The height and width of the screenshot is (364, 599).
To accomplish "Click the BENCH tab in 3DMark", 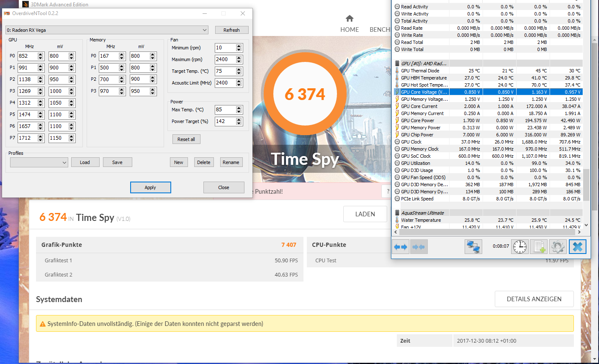I will pyautogui.click(x=380, y=30).
